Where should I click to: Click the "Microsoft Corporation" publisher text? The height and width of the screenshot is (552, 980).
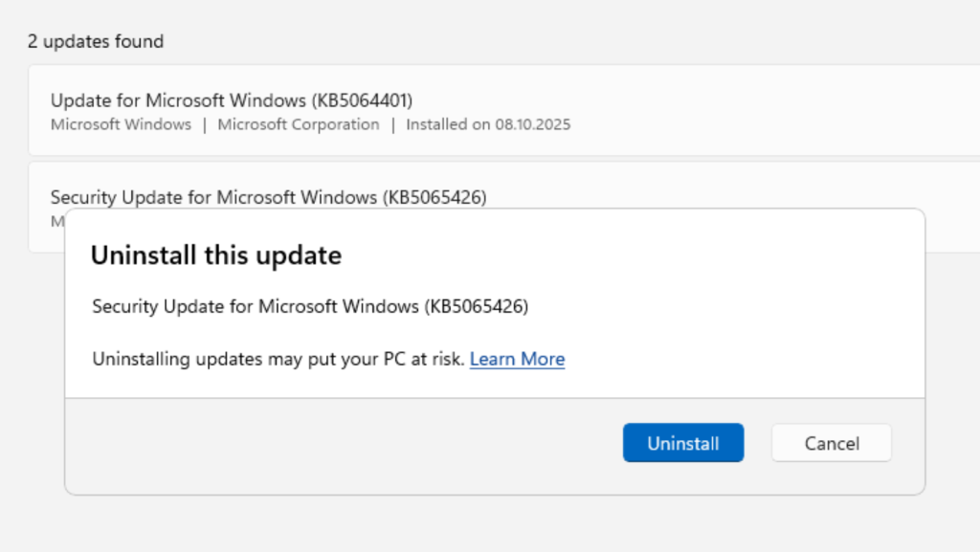(x=299, y=124)
